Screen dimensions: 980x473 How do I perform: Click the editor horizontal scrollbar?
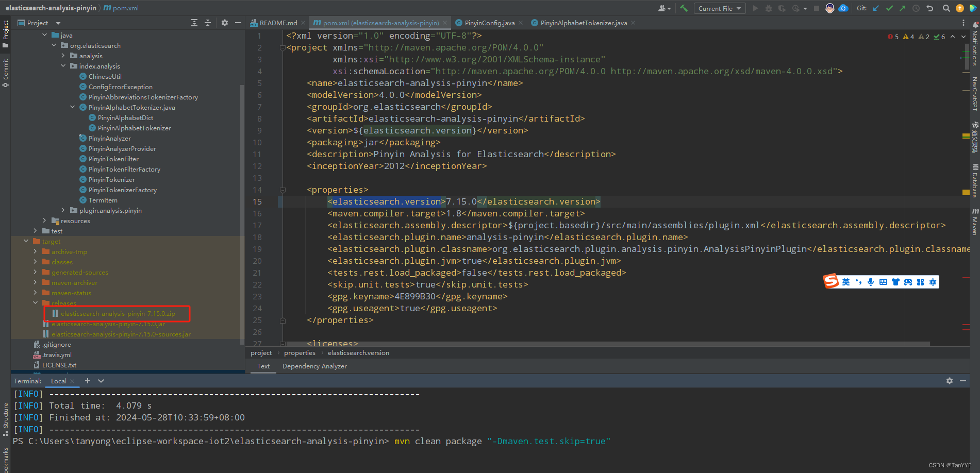pyautogui.click(x=608, y=343)
